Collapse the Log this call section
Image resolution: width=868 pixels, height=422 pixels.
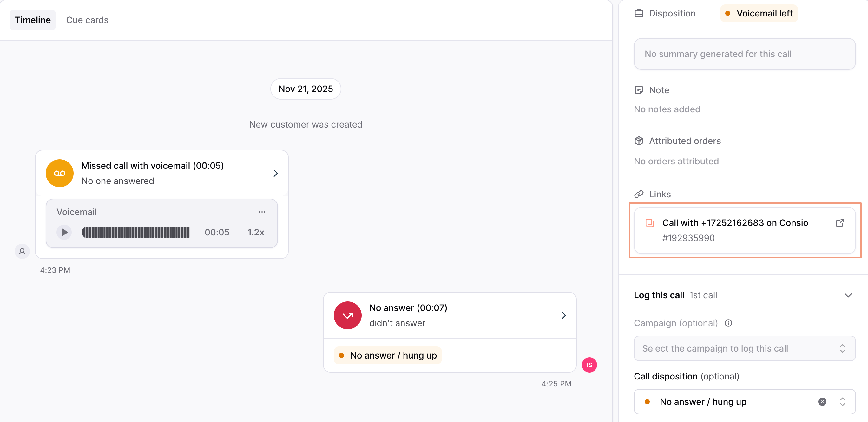[x=848, y=295]
